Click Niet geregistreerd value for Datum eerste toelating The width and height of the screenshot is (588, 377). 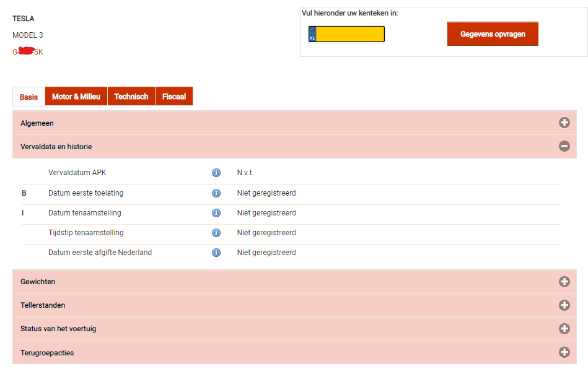click(x=266, y=193)
